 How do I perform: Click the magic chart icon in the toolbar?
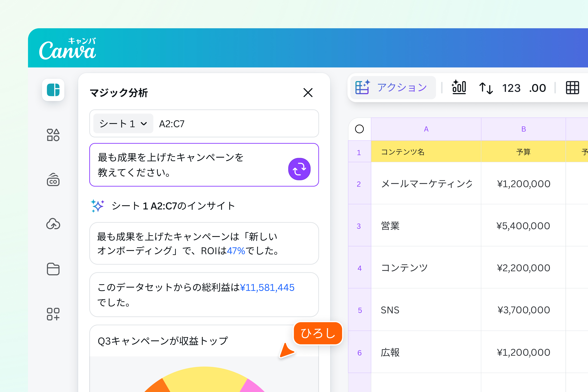point(459,87)
